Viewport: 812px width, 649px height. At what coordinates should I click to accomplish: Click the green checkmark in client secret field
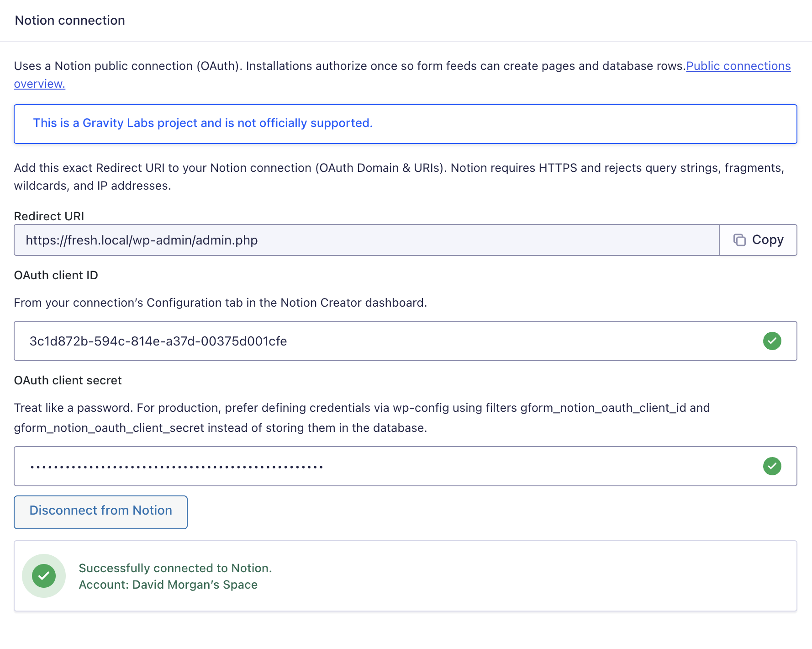[772, 466]
